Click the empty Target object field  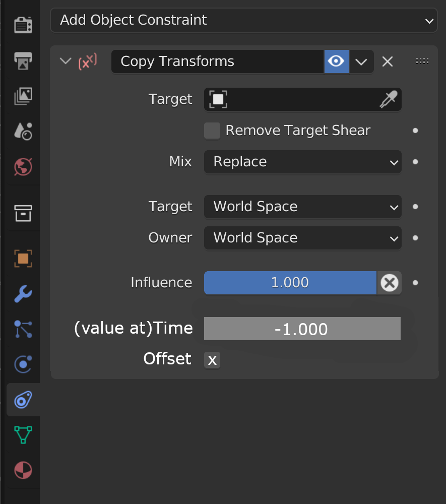click(303, 99)
